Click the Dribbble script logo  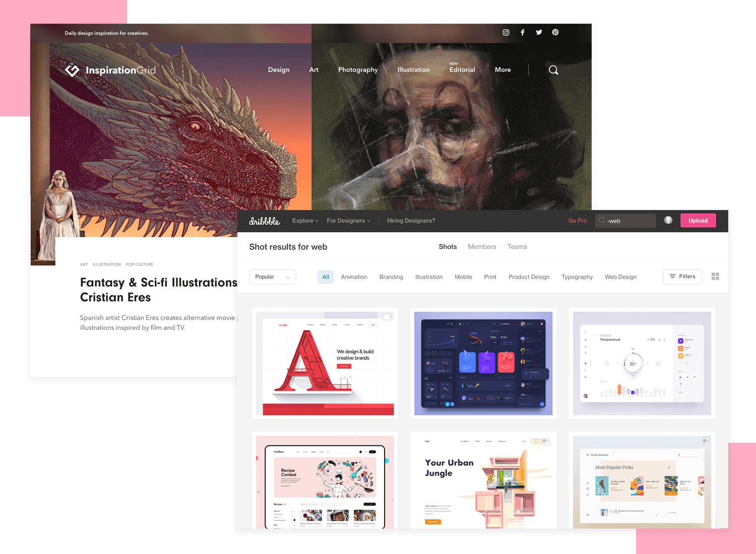265,221
